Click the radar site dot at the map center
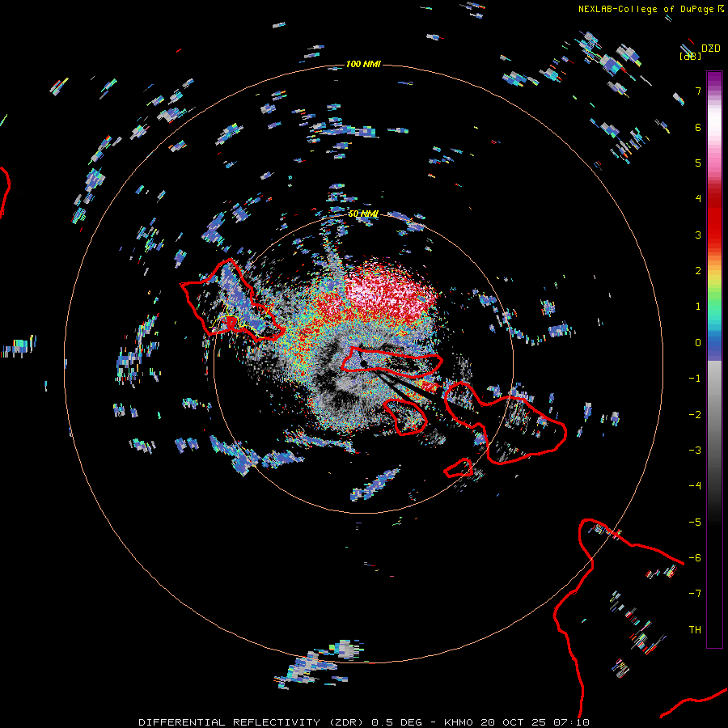Image resolution: width=728 pixels, height=728 pixels. coord(364,362)
